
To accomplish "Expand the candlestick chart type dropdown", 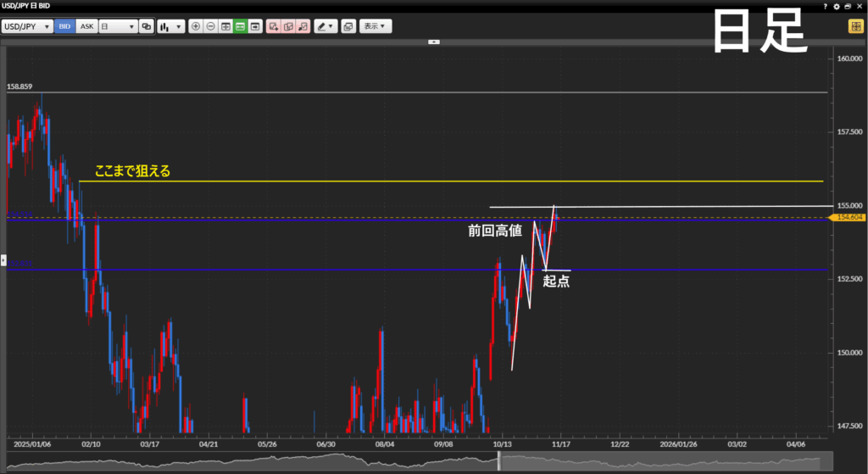I will 170,26.
